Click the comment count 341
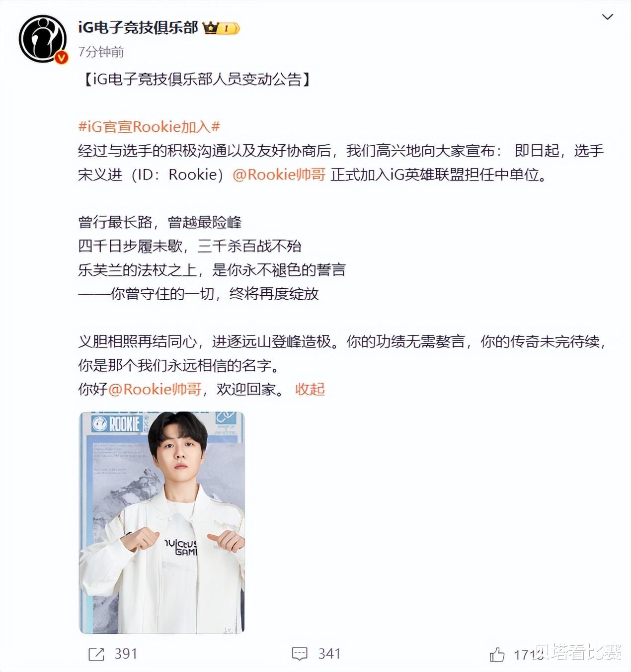 coord(329,654)
